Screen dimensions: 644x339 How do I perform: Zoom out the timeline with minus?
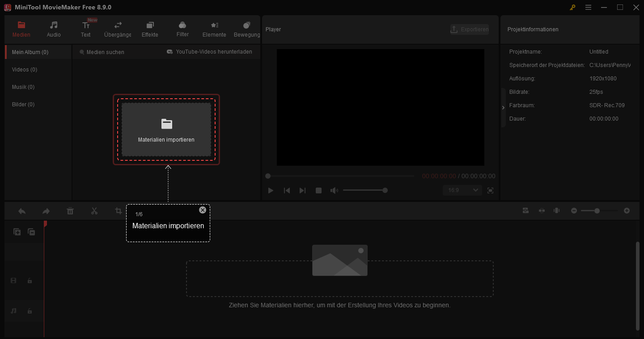(574, 211)
